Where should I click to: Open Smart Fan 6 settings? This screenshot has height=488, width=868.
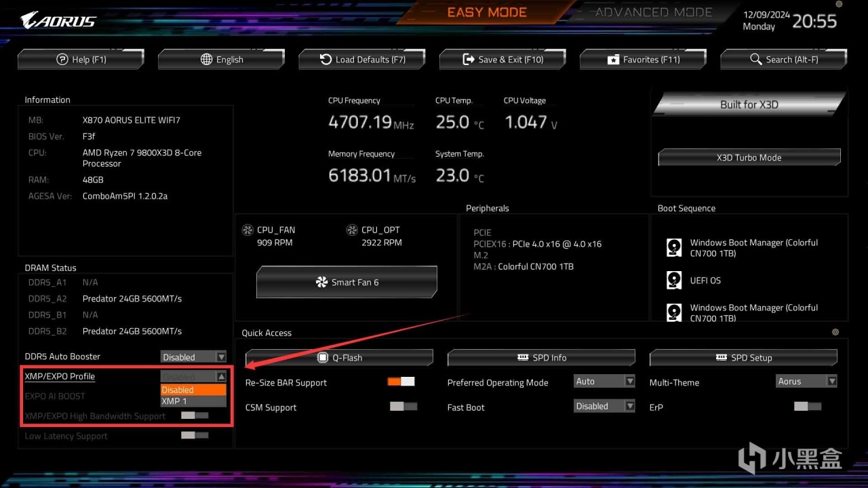click(347, 282)
